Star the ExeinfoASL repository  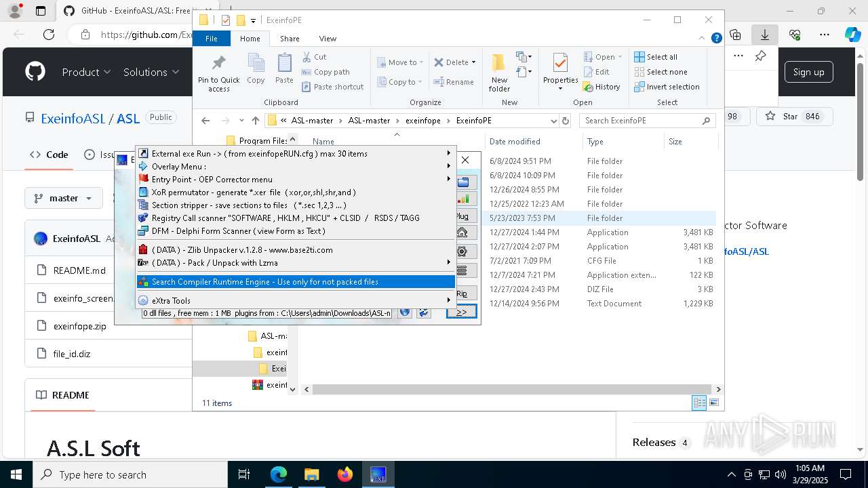pyautogui.click(x=793, y=117)
